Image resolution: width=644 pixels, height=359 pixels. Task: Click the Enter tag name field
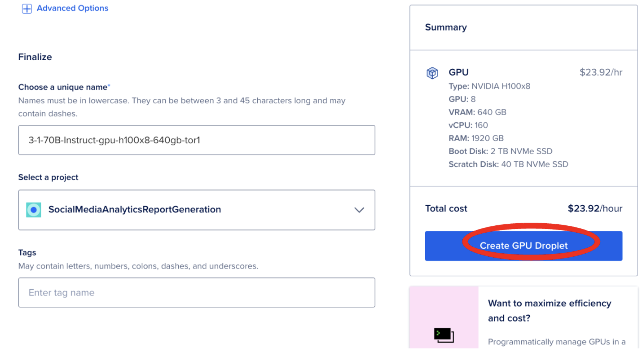(196, 292)
